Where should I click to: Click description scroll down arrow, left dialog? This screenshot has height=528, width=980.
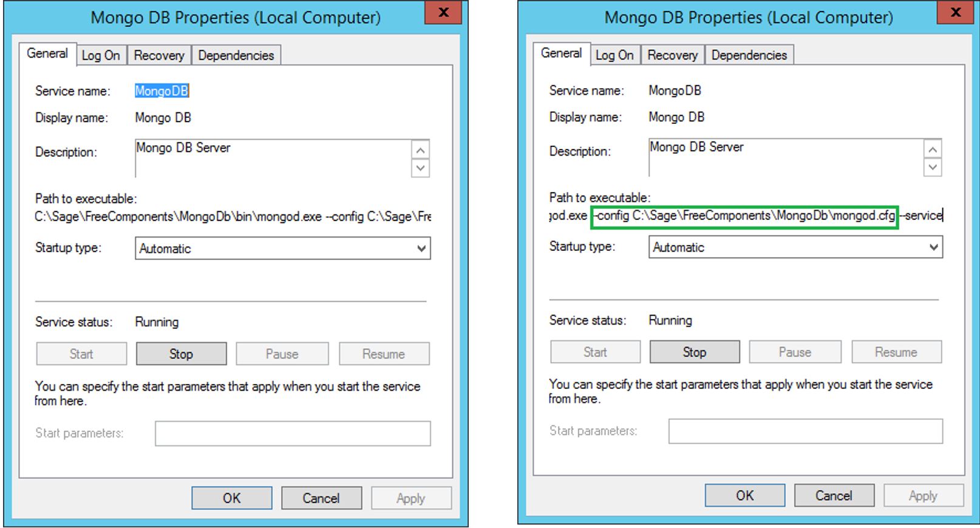click(x=420, y=168)
